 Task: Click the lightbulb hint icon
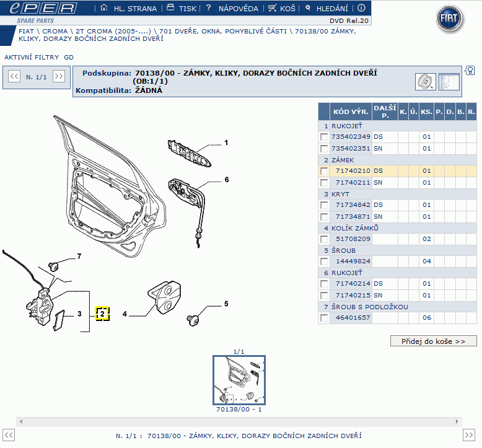[470, 70]
